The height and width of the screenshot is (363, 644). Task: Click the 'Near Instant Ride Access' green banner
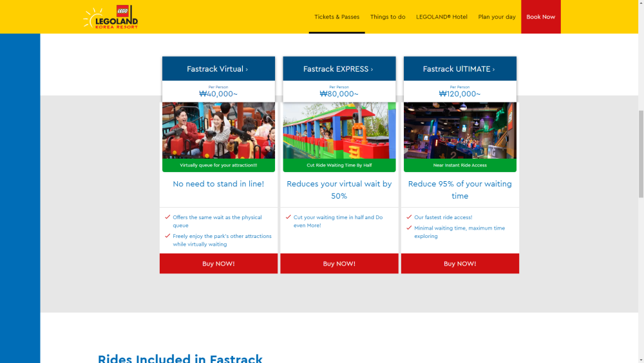(x=460, y=166)
